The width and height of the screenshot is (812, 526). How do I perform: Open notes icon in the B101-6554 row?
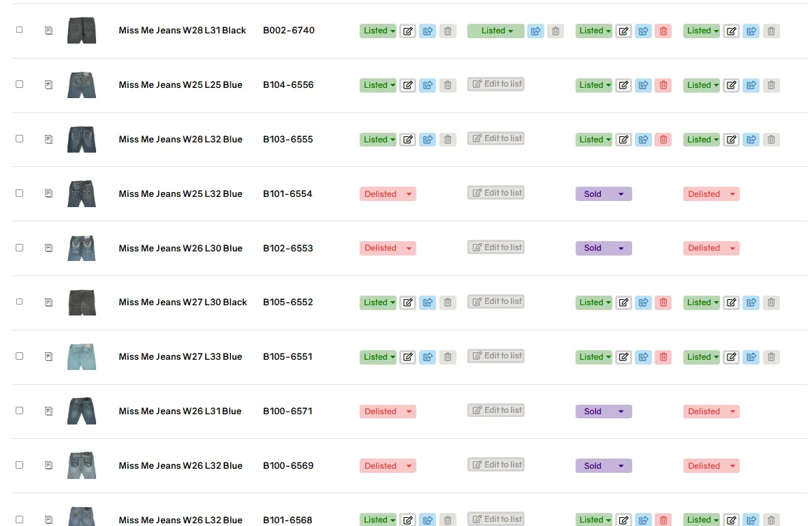[48, 194]
